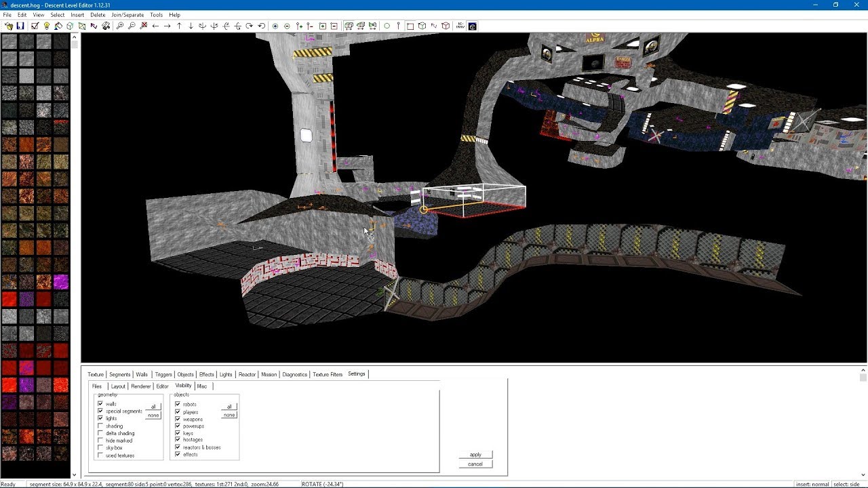Click the pin with plus icon
Image resolution: width=868 pixels, height=488 pixels.
[299, 26]
